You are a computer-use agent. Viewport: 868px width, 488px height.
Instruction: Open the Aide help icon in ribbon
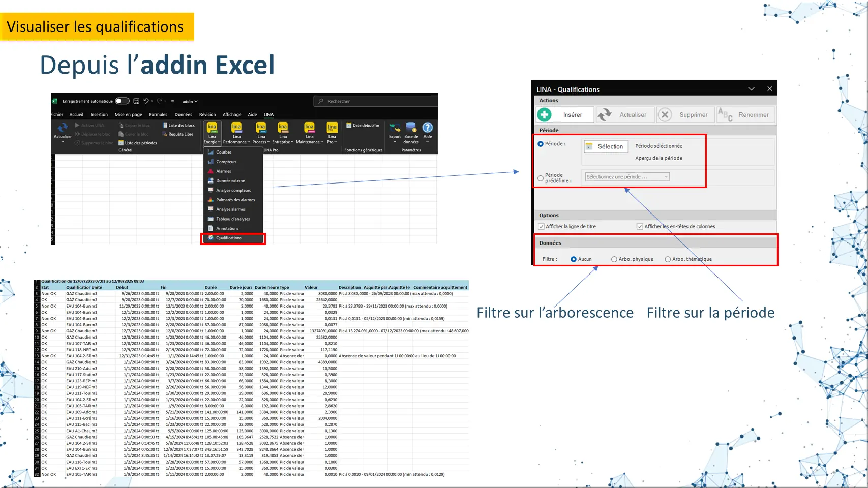[x=428, y=128]
